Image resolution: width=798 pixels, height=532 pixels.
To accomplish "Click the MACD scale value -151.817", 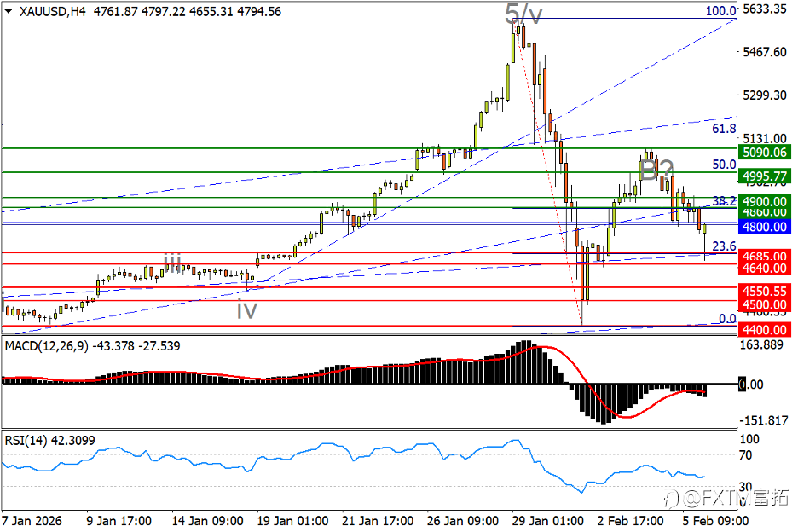I will 763,420.
